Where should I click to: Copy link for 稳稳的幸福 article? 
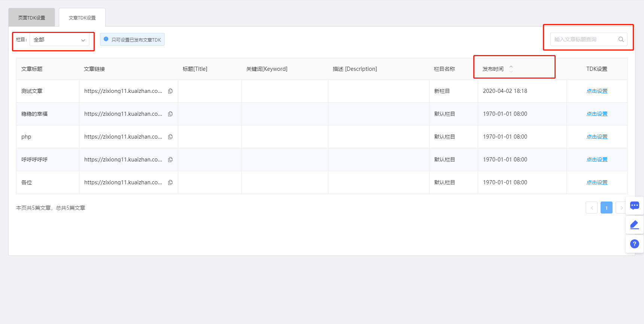click(x=170, y=114)
